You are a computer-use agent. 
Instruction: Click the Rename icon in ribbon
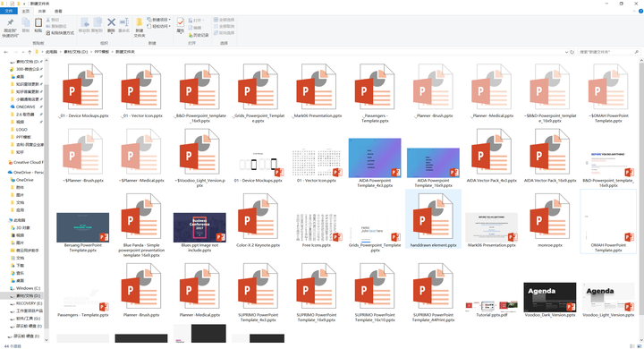[x=124, y=22]
